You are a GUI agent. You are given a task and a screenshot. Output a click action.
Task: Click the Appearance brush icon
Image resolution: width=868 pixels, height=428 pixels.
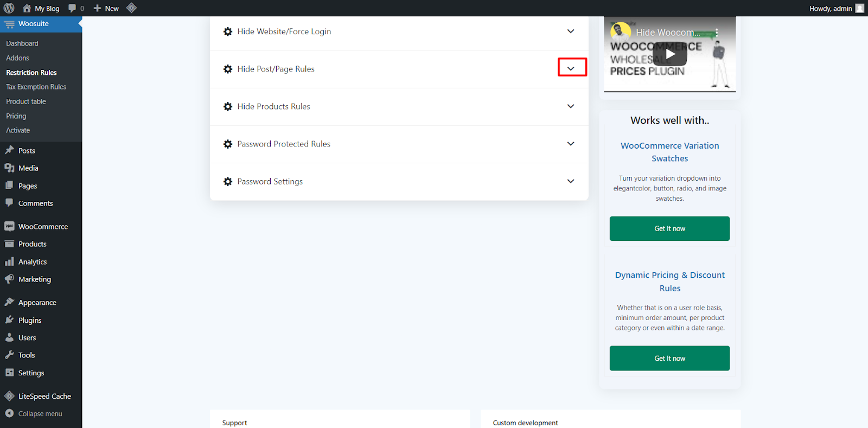tap(9, 302)
